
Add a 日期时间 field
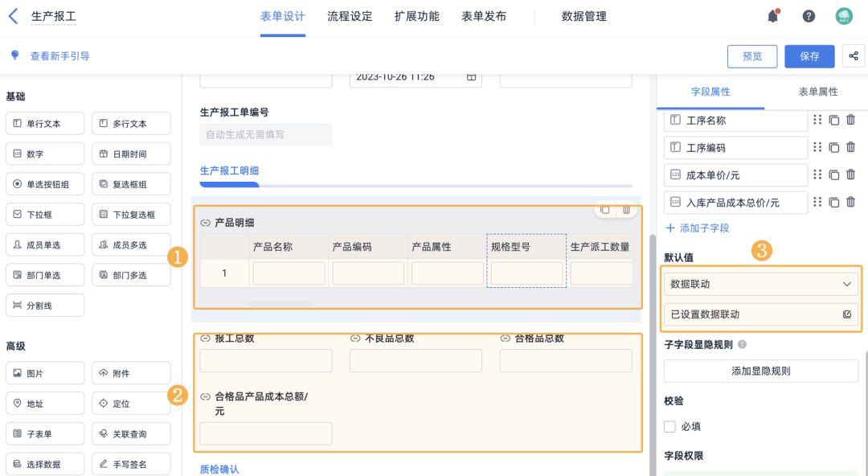point(131,154)
